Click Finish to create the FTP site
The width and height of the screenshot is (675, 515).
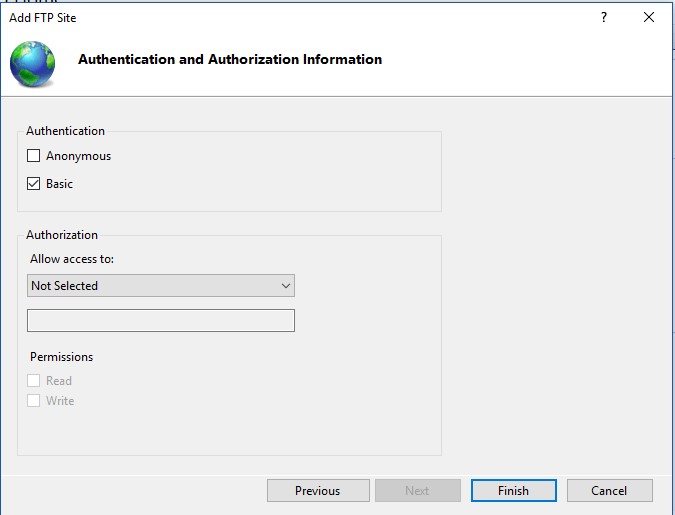[514, 490]
